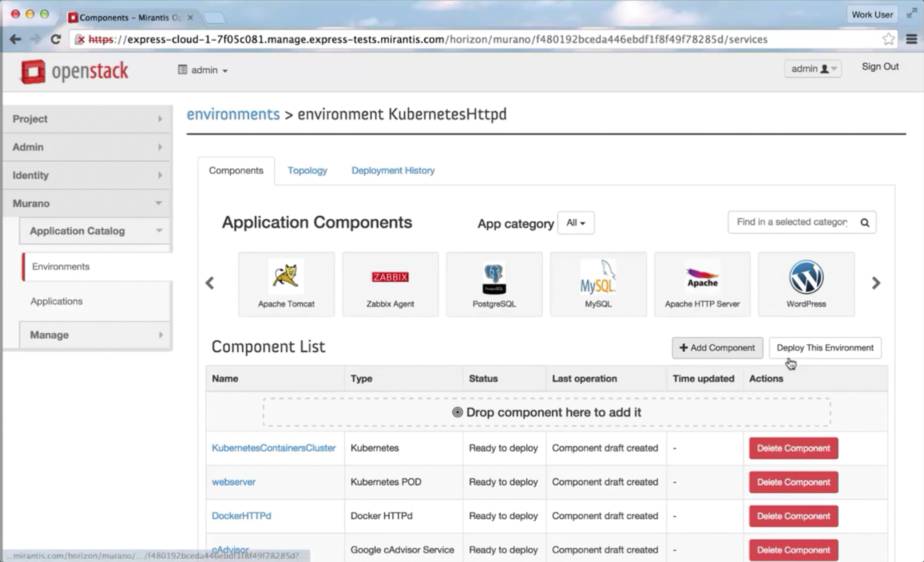
Task: Select the PostgreSQL application icon
Action: [494, 277]
